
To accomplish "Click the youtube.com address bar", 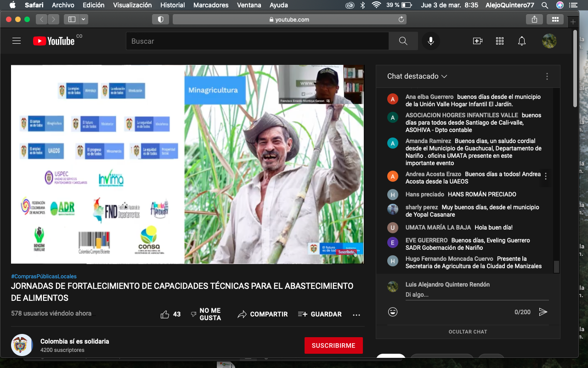I will point(289,19).
